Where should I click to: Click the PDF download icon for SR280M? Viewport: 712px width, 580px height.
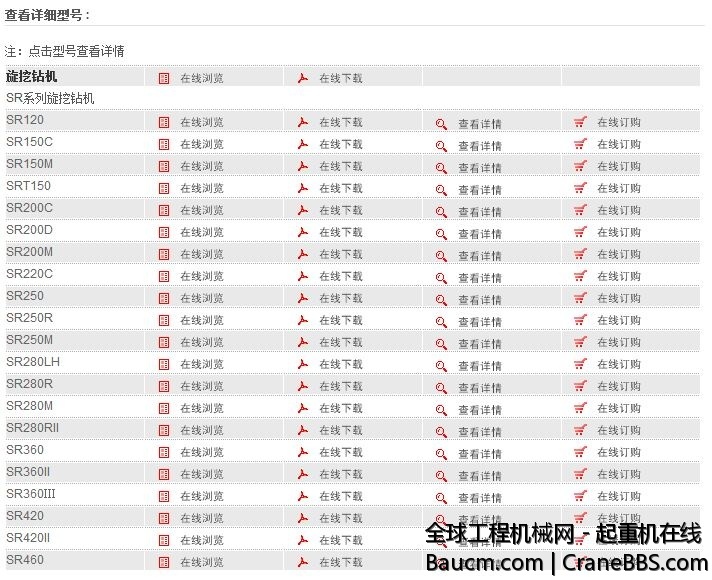pos(302,408)
